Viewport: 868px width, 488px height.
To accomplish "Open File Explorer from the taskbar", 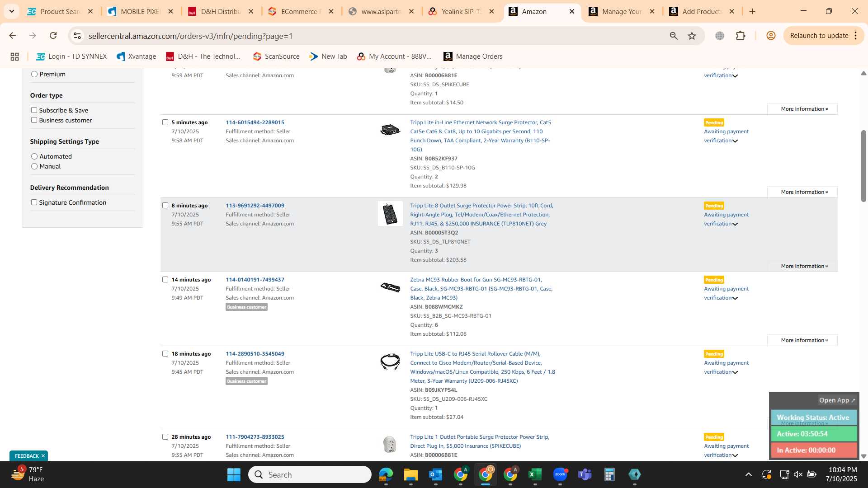I will 410,474.
